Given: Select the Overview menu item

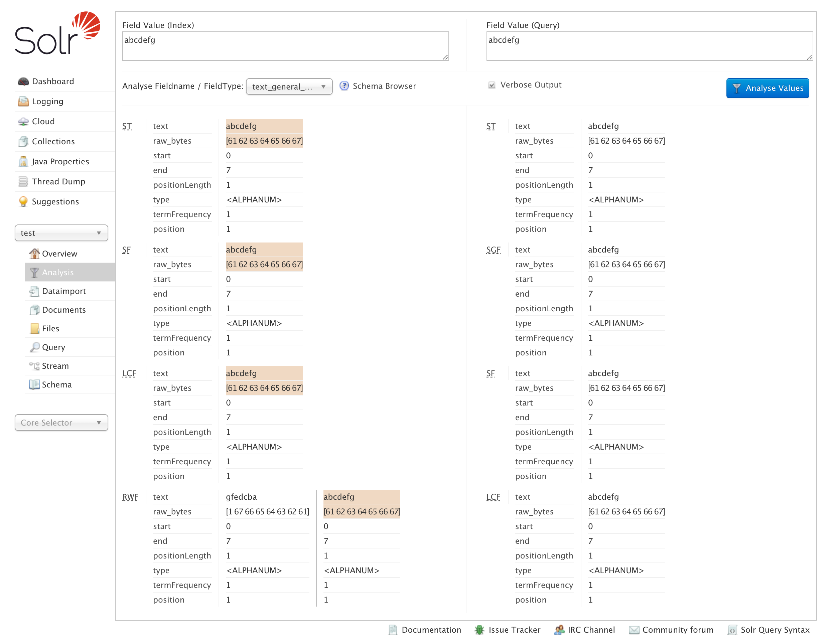Looking at the screenshot, I should 59,254.
